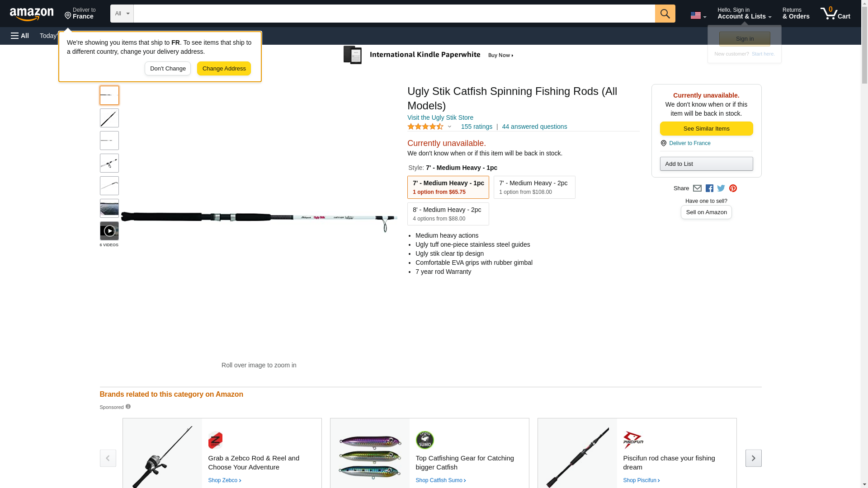The width and height of the screenshot is (868, 488).
Task: Play the product video thumbnail
Action: (x=109, y=231)
